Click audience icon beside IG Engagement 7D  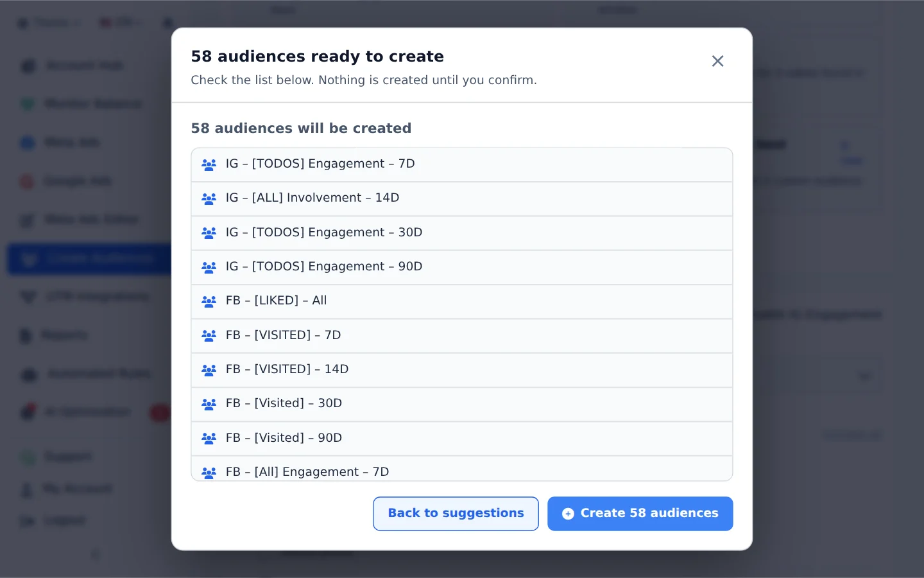click(209, 164)
